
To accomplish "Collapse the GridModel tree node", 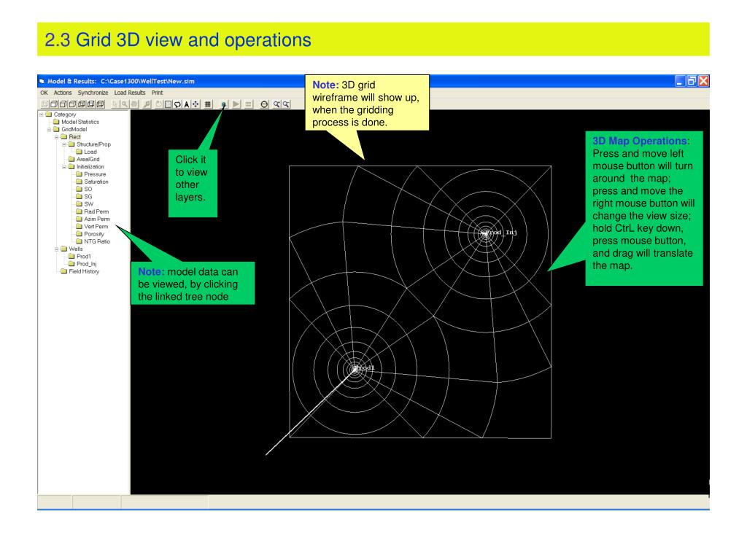I will pyautogui.click(x=49, y=130).
